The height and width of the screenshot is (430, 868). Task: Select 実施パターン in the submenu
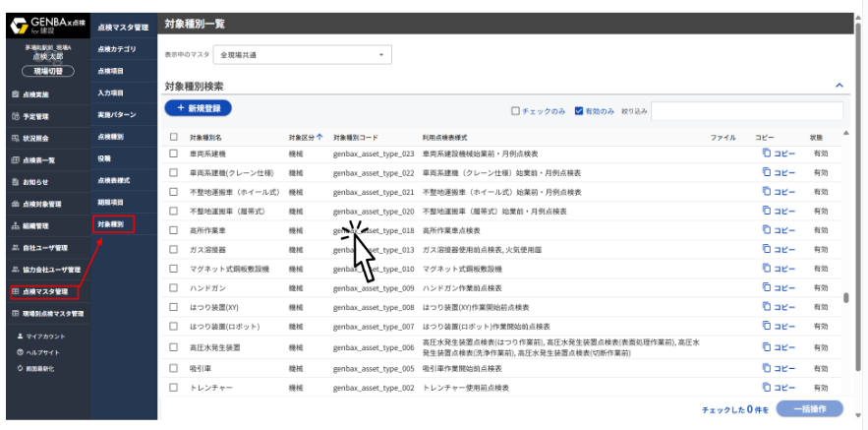click(117, 115)
